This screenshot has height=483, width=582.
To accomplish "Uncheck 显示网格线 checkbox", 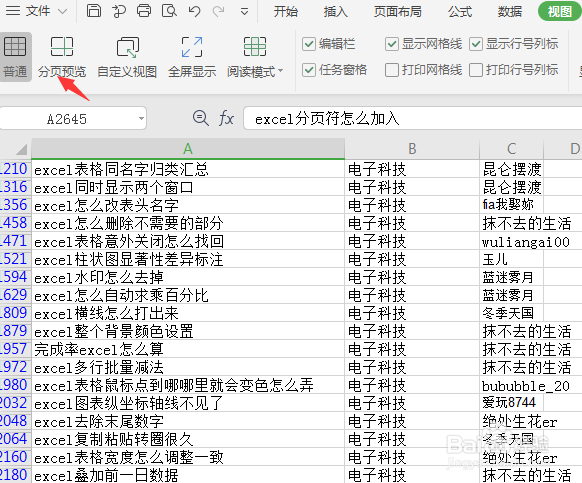I will (x=392, y=44).
